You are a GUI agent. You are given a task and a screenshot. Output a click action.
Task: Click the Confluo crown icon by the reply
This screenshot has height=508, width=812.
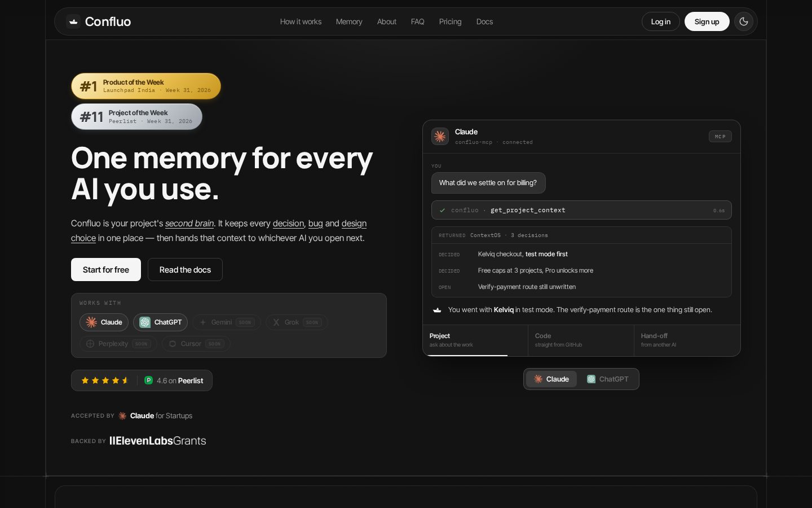437,310
